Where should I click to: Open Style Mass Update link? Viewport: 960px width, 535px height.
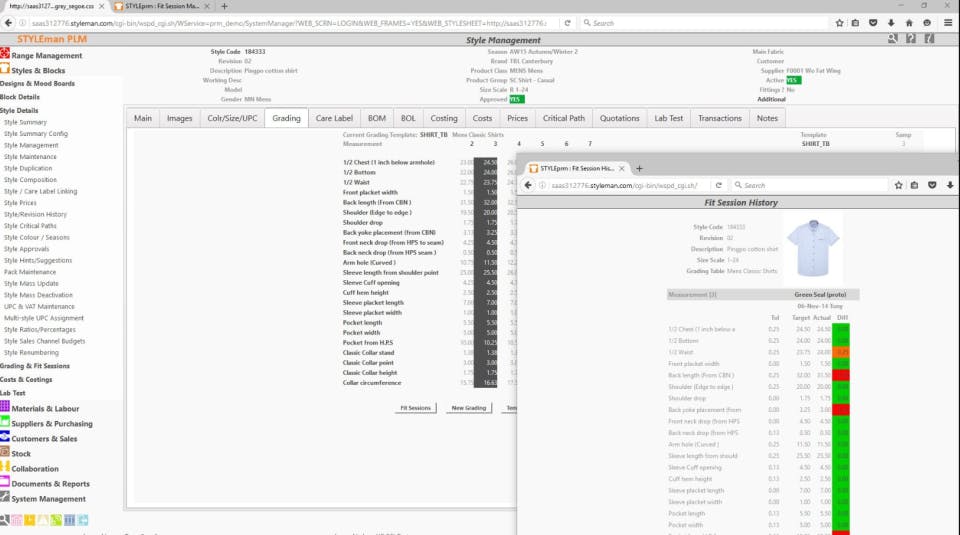coord(31,283)
